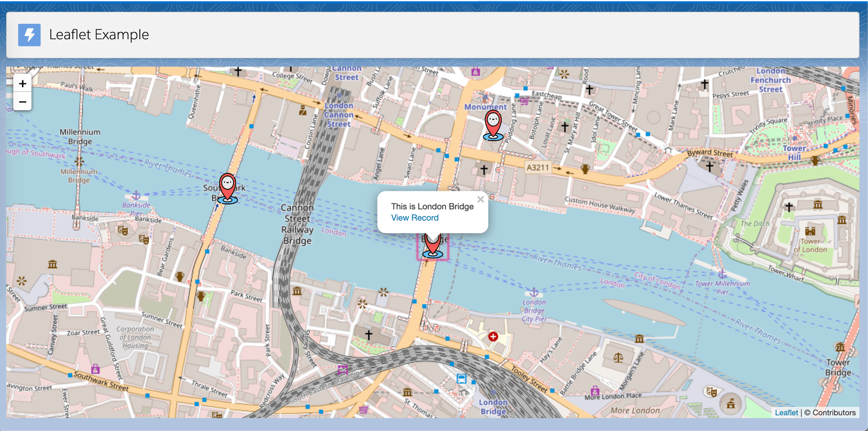Click the museum icon near Sumner Street west
Screen dimensions: 868x431
click(53, 264)
